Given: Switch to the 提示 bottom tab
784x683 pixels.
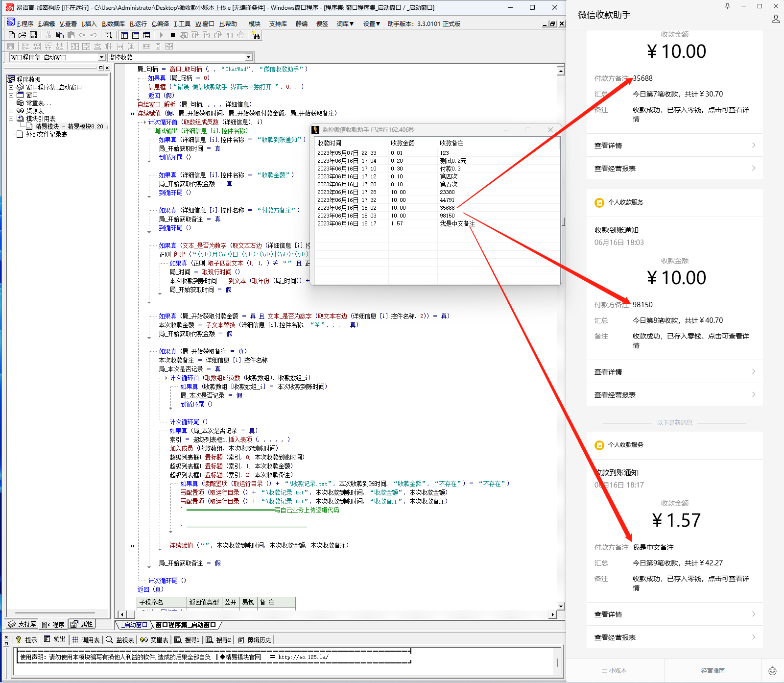Looking at the screenshot, I should tap(26, 639).
